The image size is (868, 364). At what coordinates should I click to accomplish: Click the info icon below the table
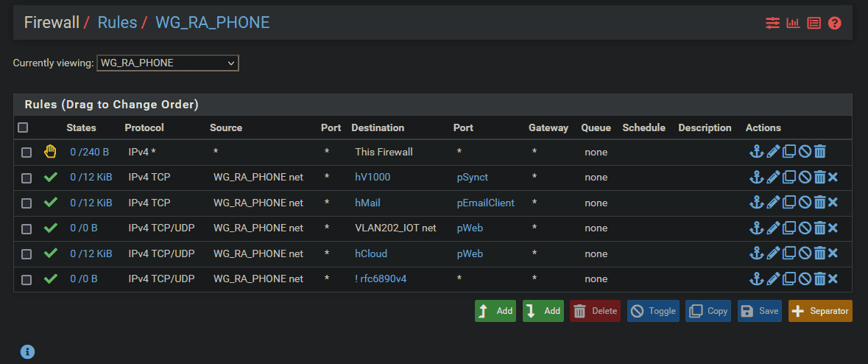click(x=28, y=352)
